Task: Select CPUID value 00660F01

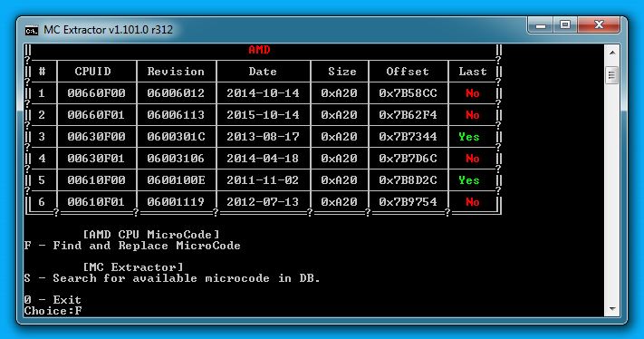Action: pos(96,115)
